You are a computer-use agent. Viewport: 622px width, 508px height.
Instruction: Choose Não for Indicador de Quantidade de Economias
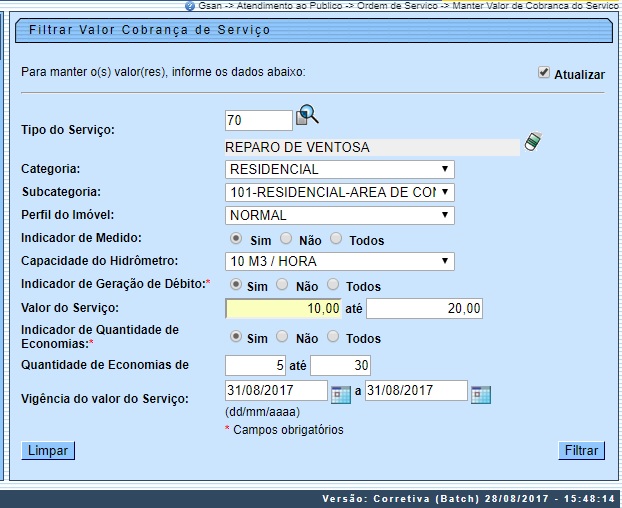pos(285,337)
